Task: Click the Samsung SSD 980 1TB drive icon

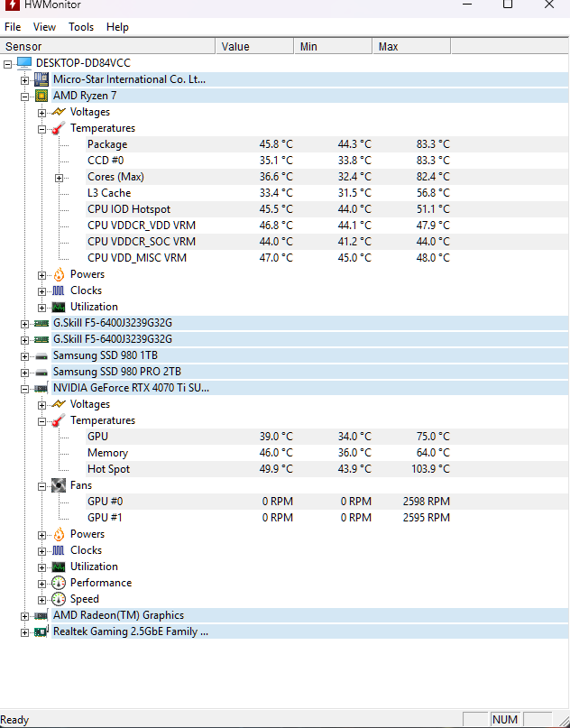Action: click(x=41, y=356)
